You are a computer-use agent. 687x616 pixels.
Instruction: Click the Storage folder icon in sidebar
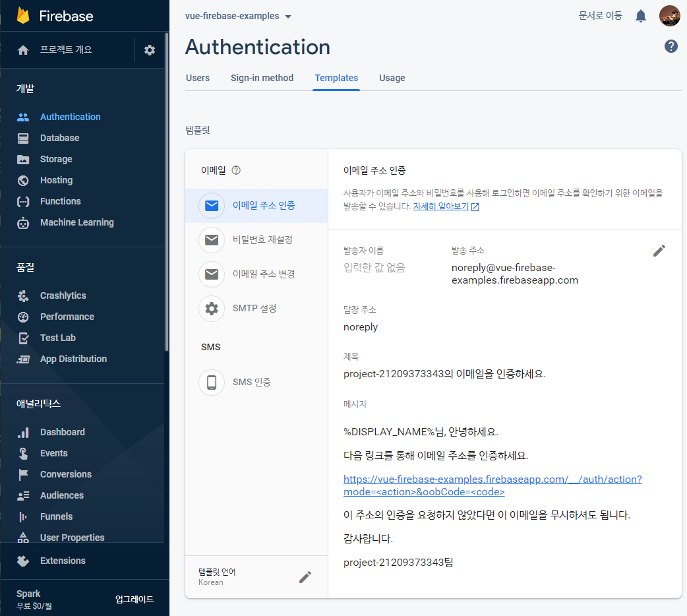[x=23, y=159]
